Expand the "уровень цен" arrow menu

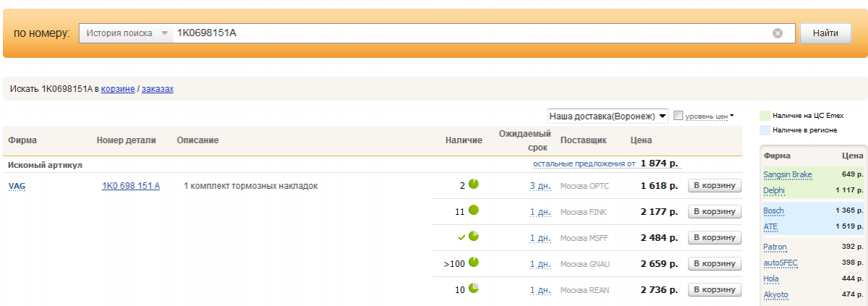[x=732, y=116]
